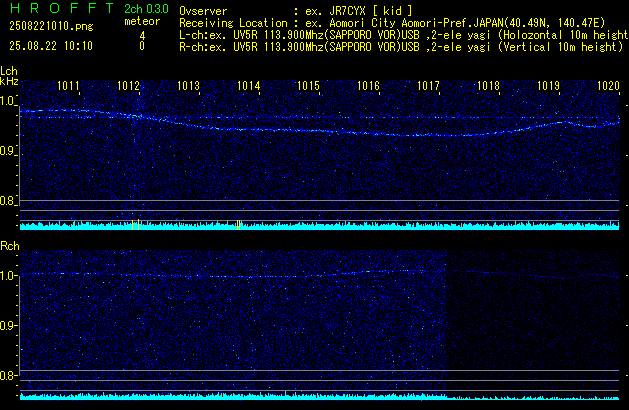Click the Lch 0.8 kHz axis label
The width and height of the screenshot is (629, 410).
coord(7,201)
